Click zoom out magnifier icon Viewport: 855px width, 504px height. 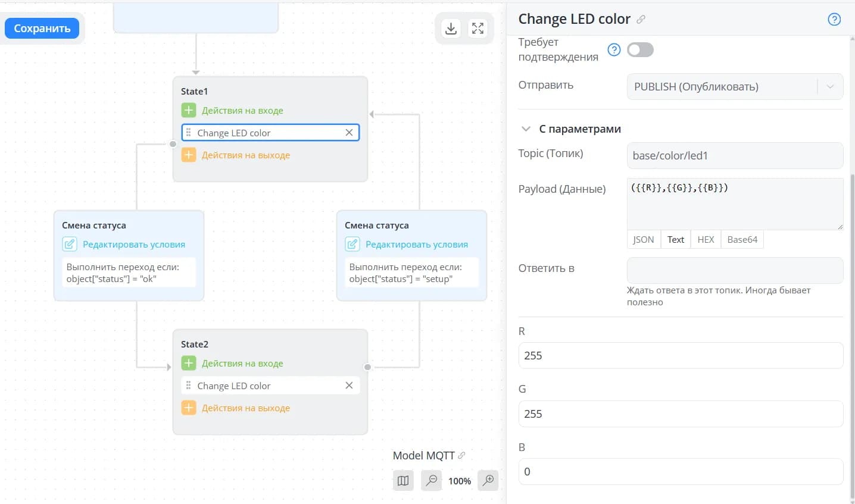click(432, 480)
